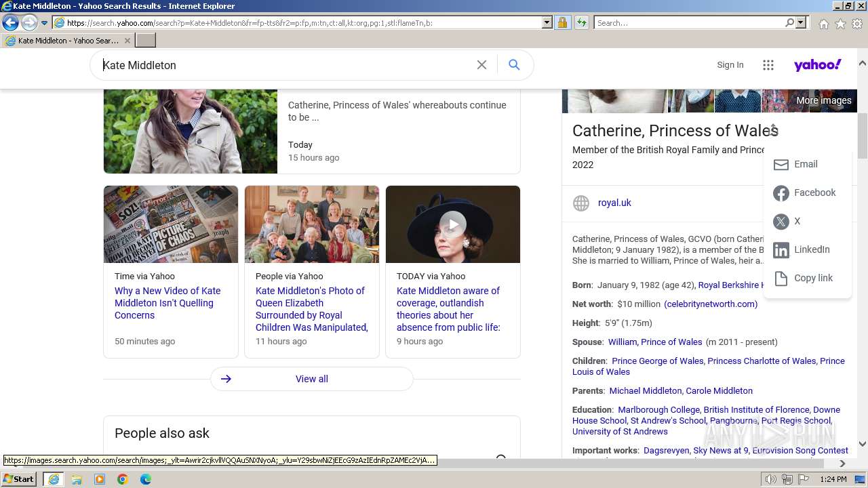The width and height of the screenshot is (868, 488).
Task: Click the newspapers Picture of Chaos thumbnail
Action: [171, 224]
